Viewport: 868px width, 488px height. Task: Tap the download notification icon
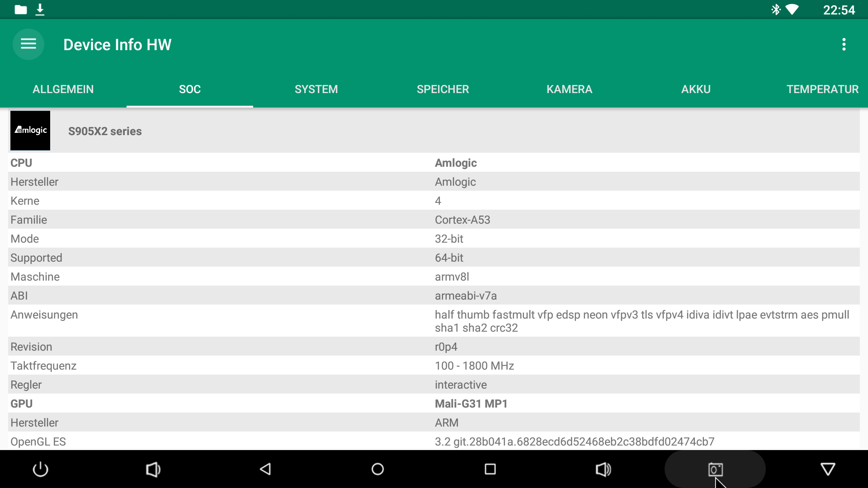[40, 9]
